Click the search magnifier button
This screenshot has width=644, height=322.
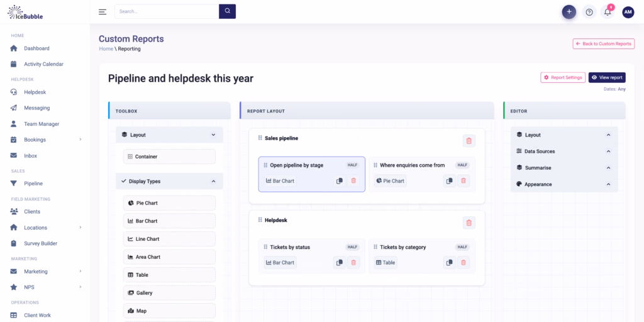click(x=228, y=11)
